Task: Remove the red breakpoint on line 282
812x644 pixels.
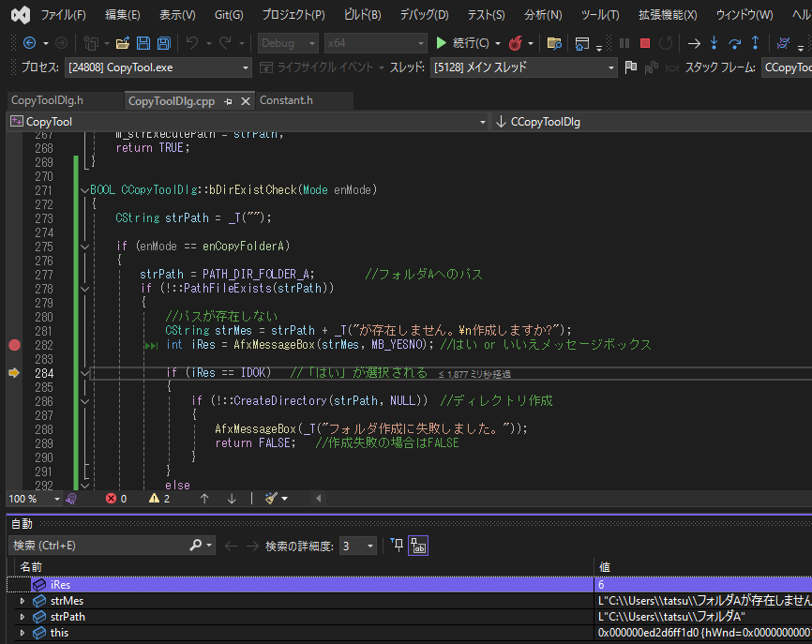Action: point(14,345)
